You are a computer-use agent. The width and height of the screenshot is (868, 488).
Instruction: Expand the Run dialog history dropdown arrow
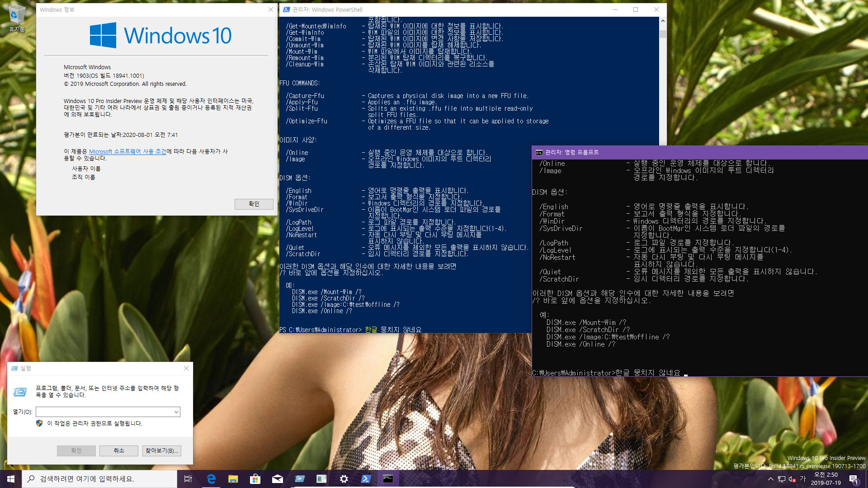pyautogui.click(x=176, y=412)
